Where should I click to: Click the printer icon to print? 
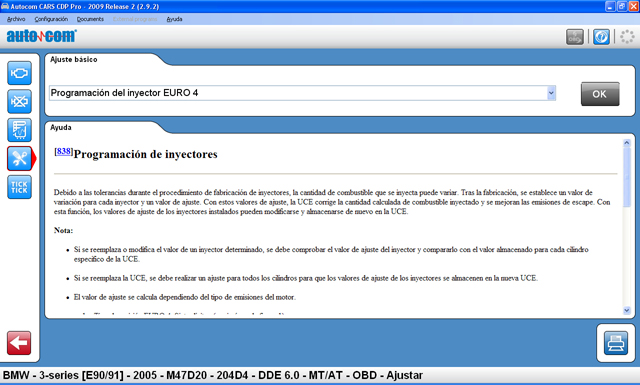616,343
